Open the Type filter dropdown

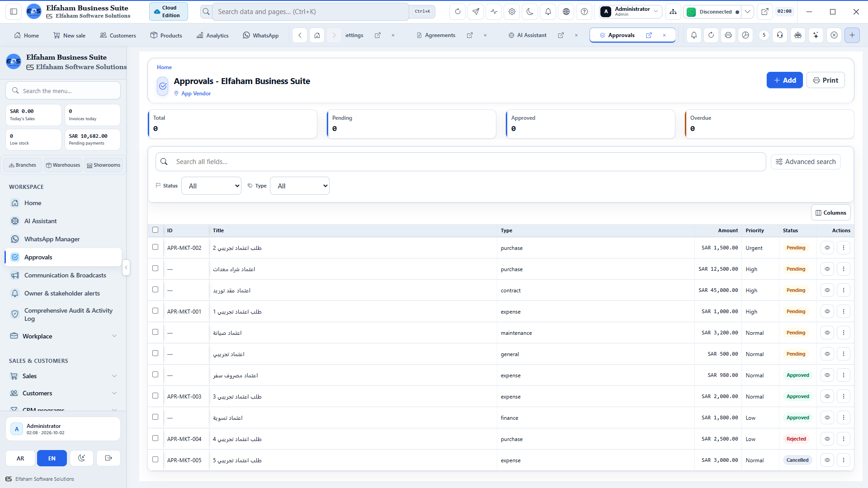tap(300, 186)
